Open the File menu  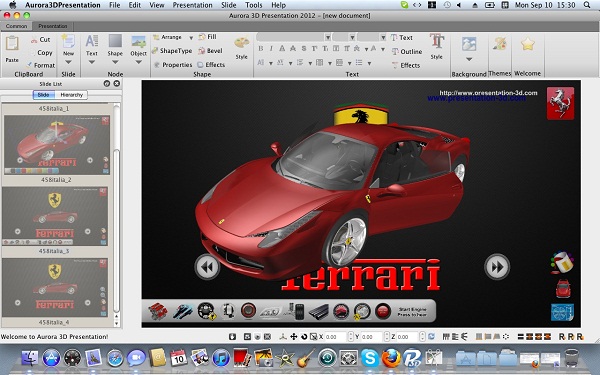(x=114, y=5)
